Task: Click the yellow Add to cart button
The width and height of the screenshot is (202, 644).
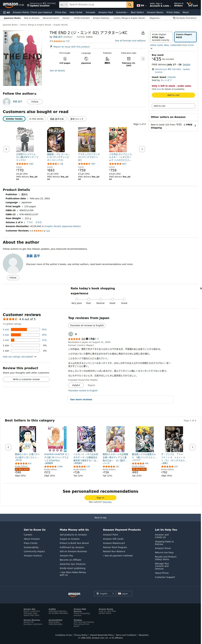Action: (x=173, y=95)
